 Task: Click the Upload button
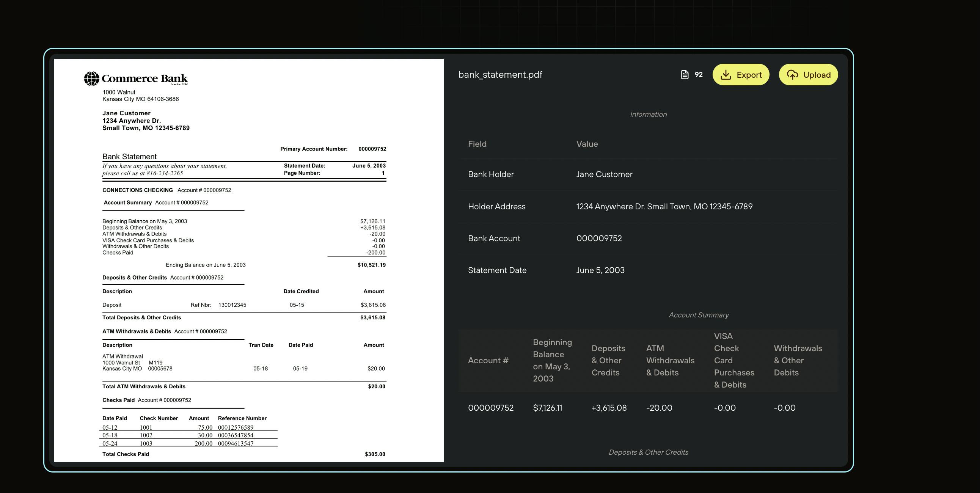click(x=809, y=75)
